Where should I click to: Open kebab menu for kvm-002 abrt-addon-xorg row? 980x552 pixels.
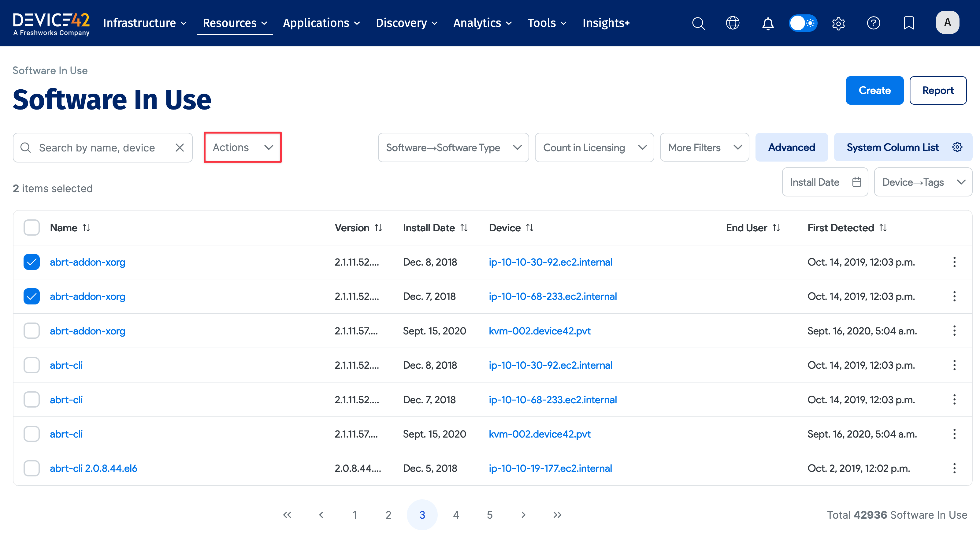[954, 331]
